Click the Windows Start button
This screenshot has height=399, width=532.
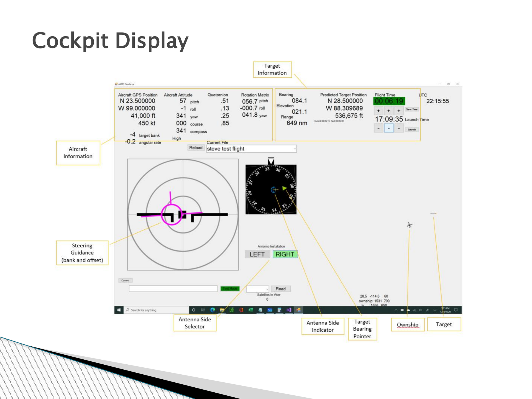(x=119, y=310)
